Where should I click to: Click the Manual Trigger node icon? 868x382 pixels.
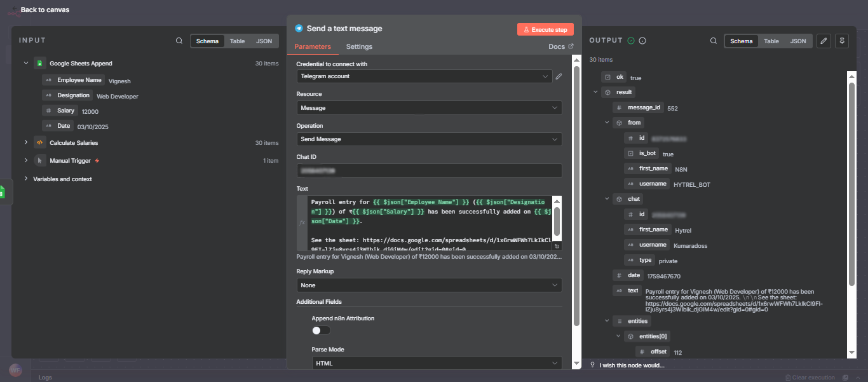(39, 160)
